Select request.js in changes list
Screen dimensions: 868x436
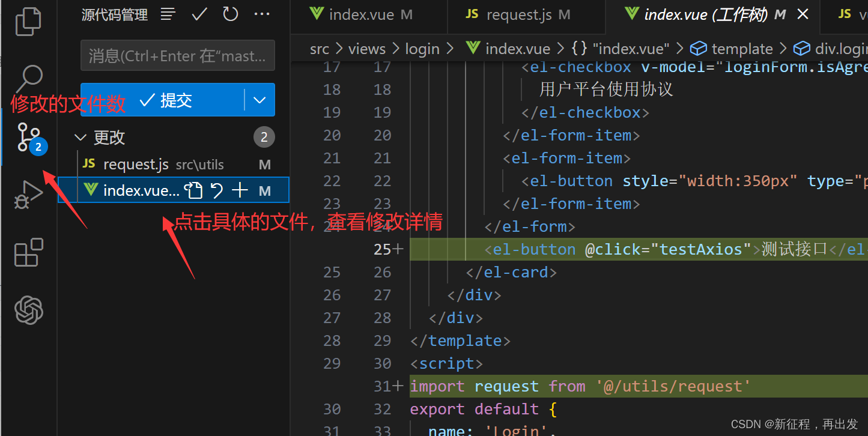(174, 165)
